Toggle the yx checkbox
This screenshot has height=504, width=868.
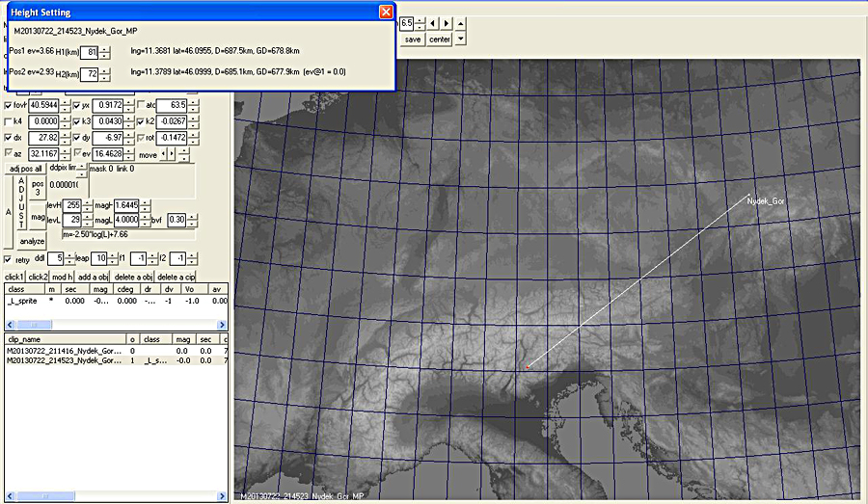point(76,105)
